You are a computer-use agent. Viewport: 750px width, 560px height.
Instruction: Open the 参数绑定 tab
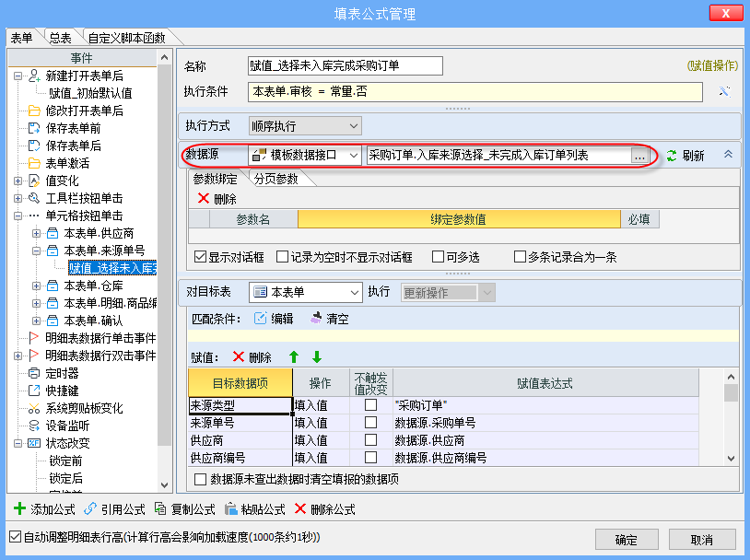click(216, 179)
